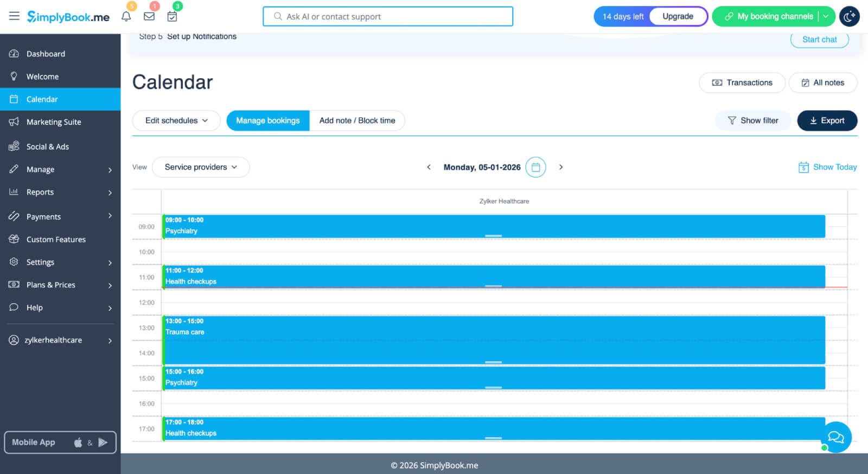868x474 pixels.
Task: Toggle the dark mode moon icon
Action: pyautogui.click(x=850, y=16)
